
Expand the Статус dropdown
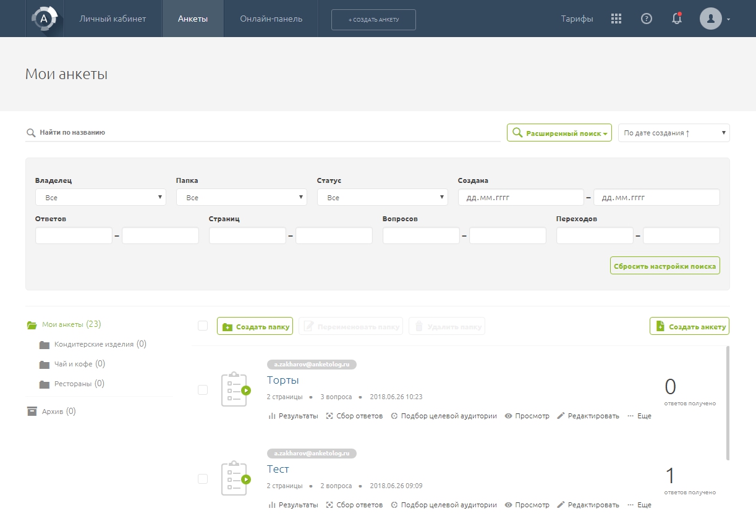382,198
